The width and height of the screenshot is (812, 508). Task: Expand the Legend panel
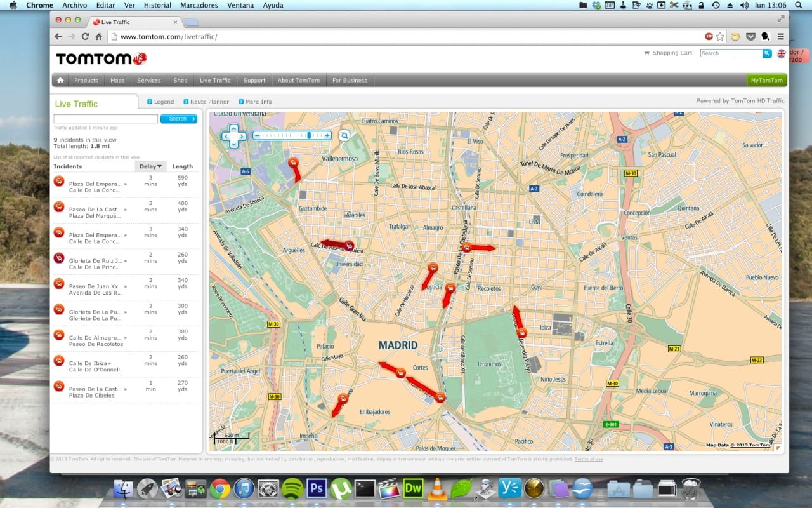tap(160, 102)
